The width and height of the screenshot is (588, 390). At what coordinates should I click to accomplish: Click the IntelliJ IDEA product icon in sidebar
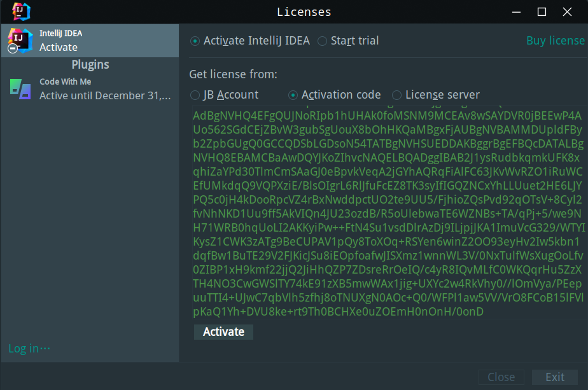point(20,41)
